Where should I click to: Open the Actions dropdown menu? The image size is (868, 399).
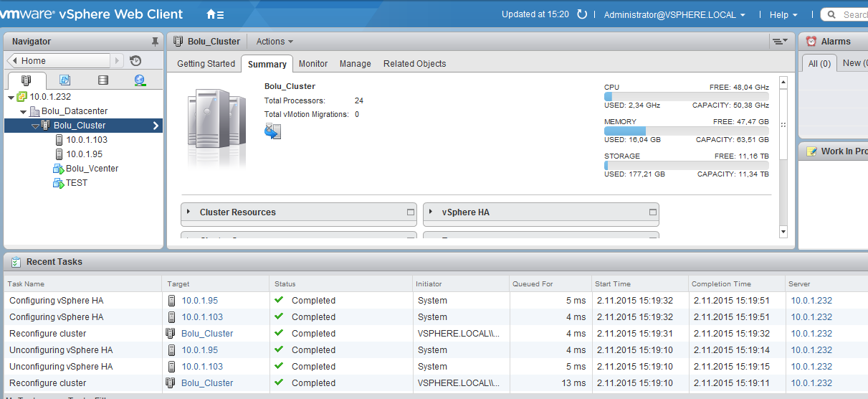[x=275, y=42]
